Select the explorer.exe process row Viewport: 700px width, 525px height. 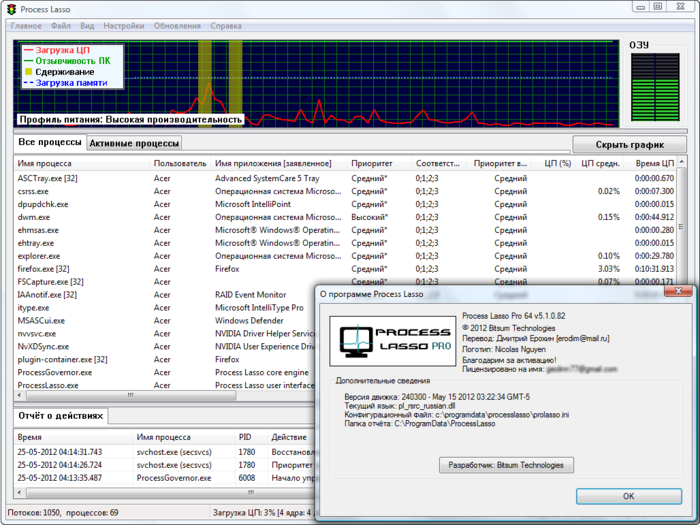click(346, 256)
